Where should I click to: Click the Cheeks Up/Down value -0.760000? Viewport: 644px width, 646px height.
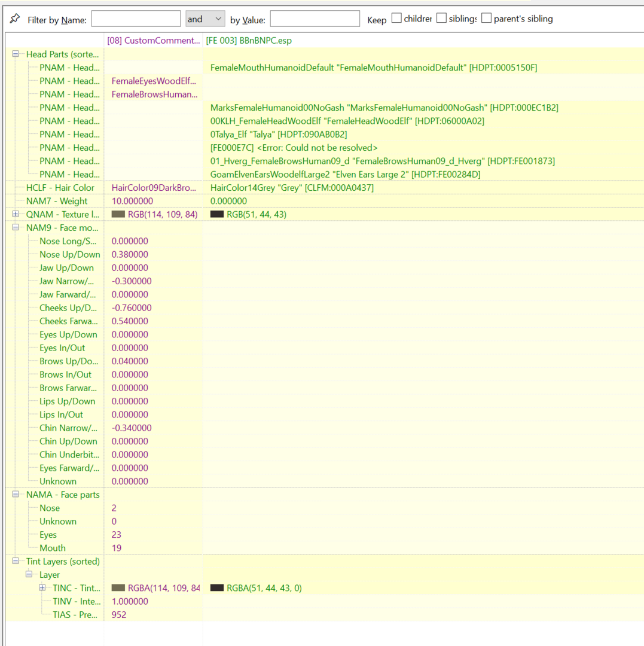click(x=132, y=308)
